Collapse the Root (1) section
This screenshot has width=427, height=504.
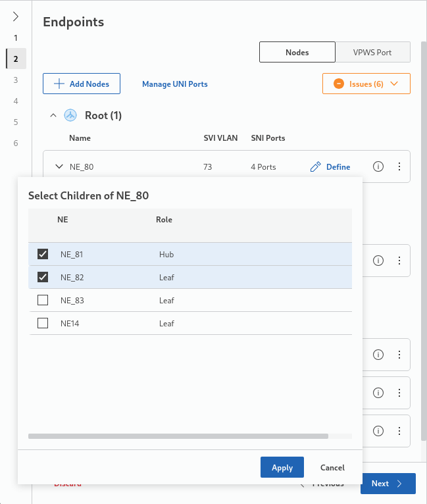point(53,116)
